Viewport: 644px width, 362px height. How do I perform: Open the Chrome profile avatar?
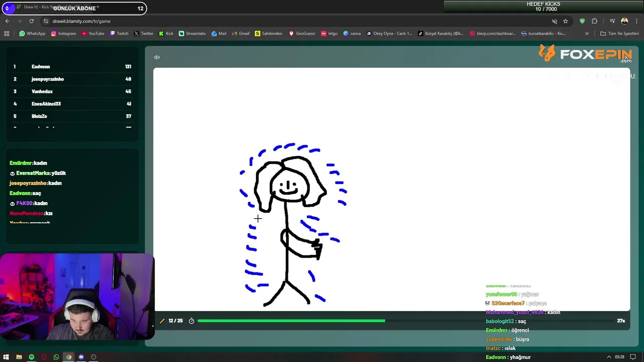(x=624, y=21)
